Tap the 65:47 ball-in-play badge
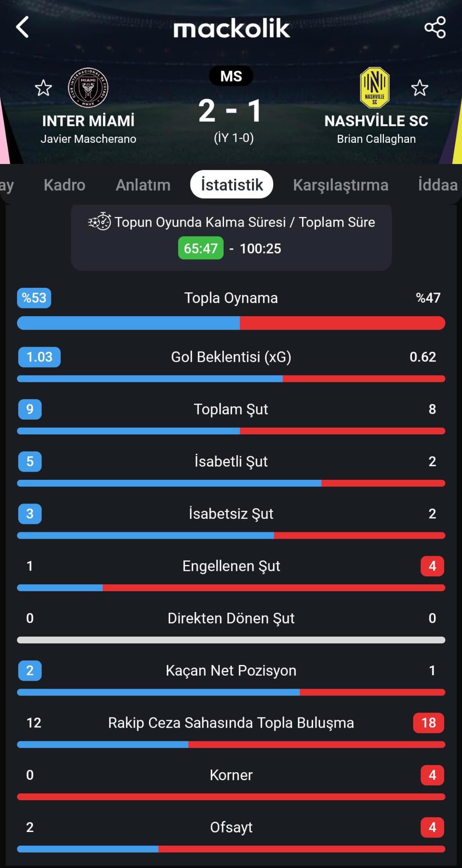 [201, 248]
